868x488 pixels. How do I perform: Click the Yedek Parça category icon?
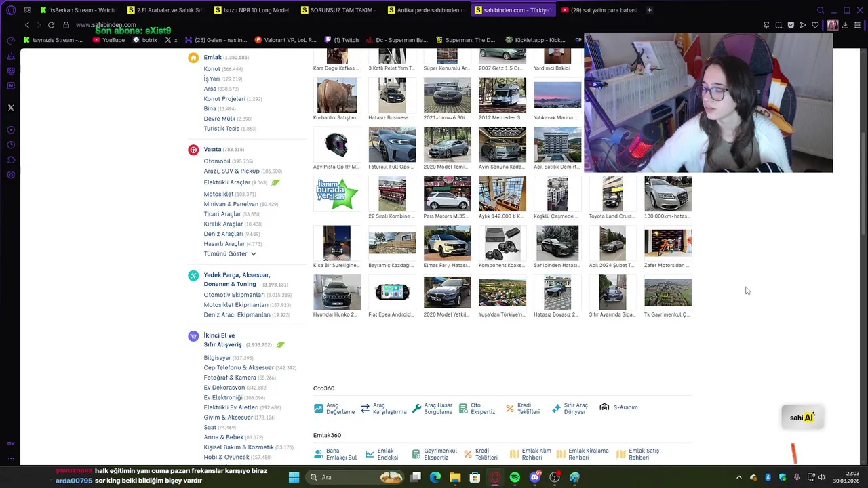[193, 275]
